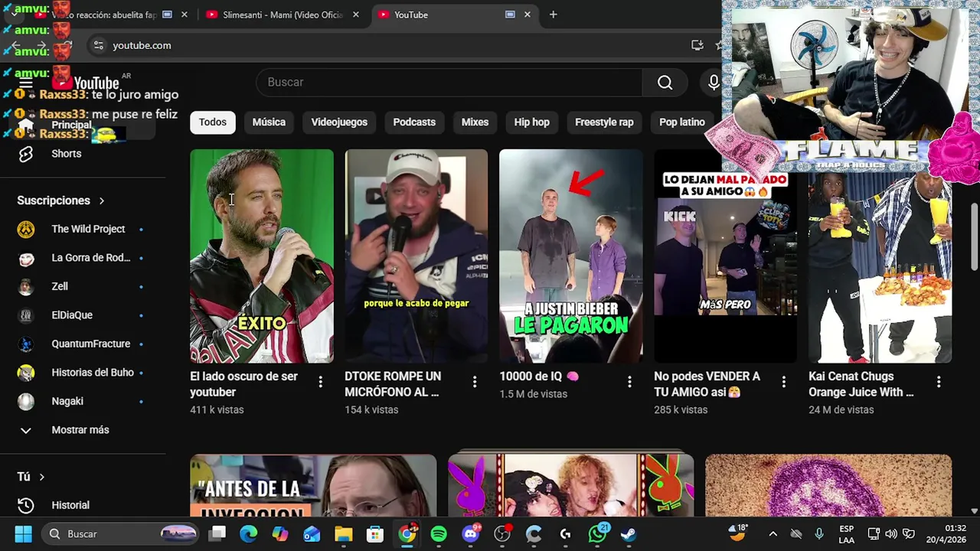Select the Hip hop filter chip
Image resolution: width=980 pixels, height=551 pixels.
pos(532,122)
